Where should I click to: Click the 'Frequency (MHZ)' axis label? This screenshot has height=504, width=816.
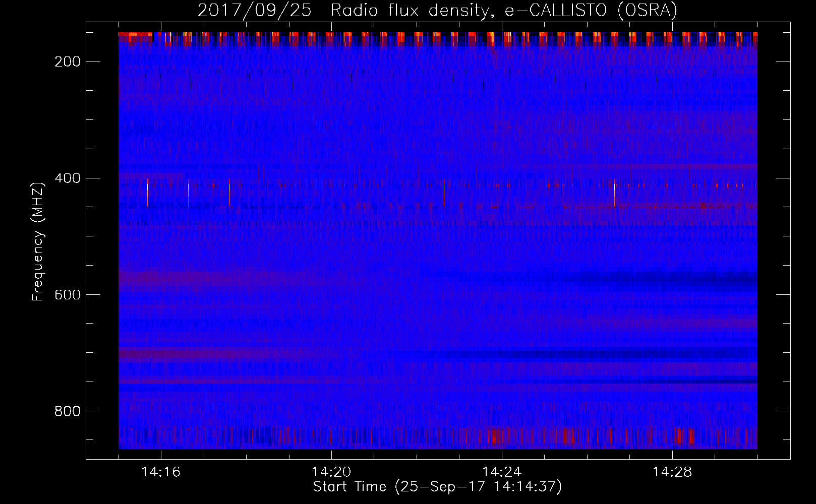coord(38,241)
